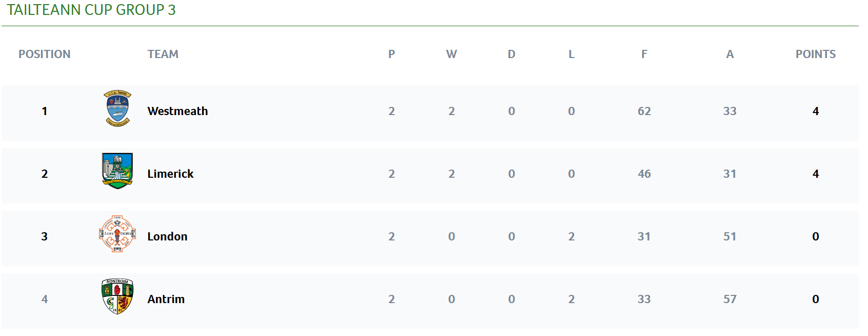Image resolution: width=868 pixels, height=336 pixels.
Task: Select the Antrim team name
Action: coord(166,299)
